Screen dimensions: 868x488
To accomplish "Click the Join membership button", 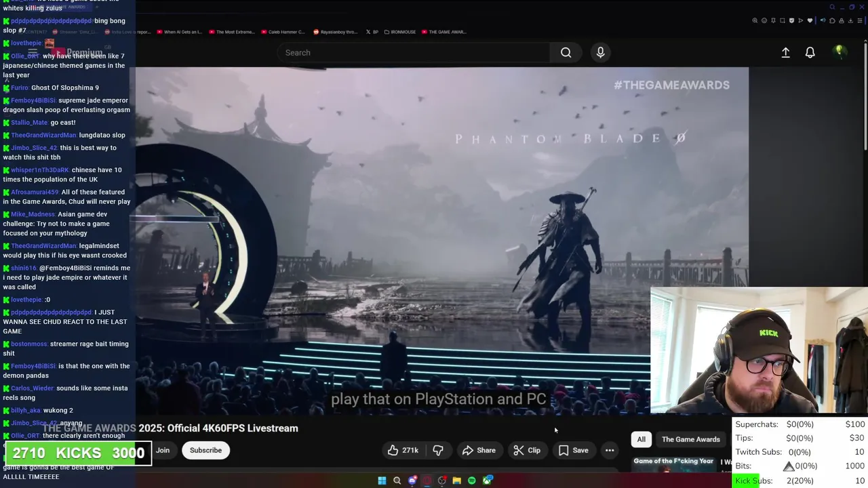I will [163, 450].
